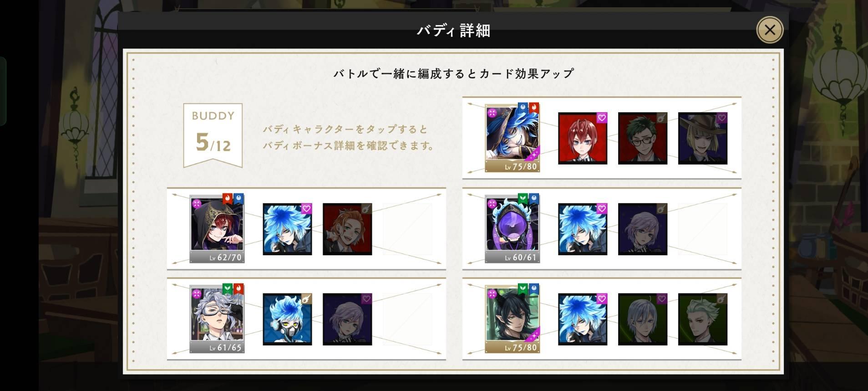
Task: Tap the Lv 61/65 goggles silver-haired card
Action: tap(217, 319)
